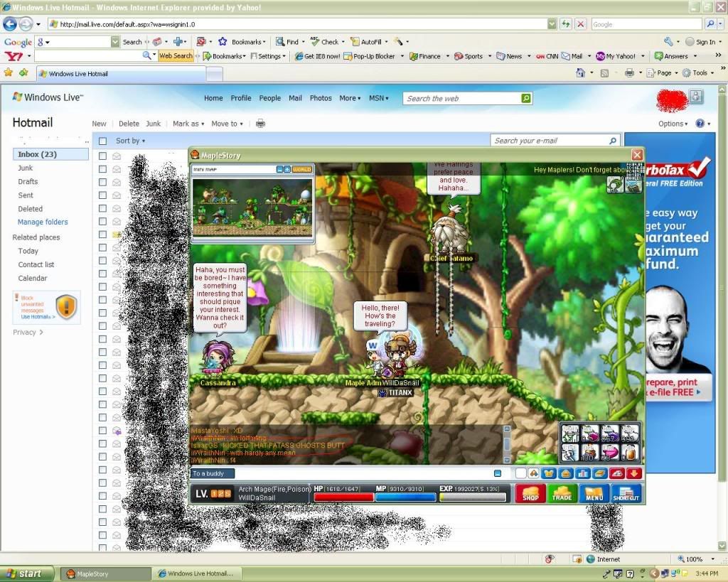Check the first message row's checkbox
The height and width of the screenshot is (582, 728).
[x=102, y=156]
